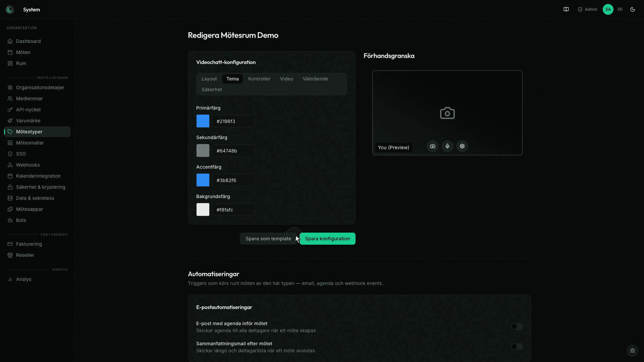Enable E-post med agenda inför mötet toggle
The width and height of the screenshot is (644, 362).
pos(517,326)
